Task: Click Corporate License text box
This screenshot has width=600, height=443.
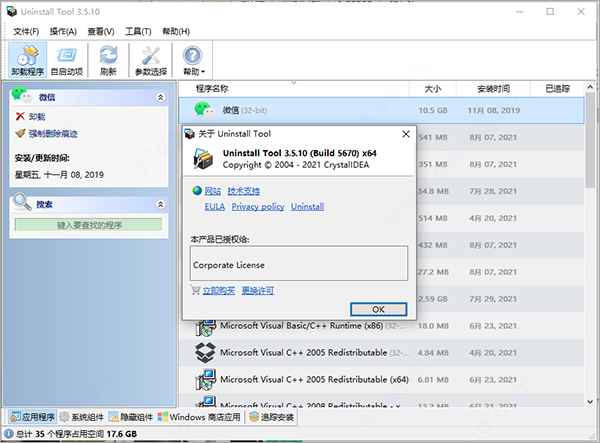Action: coord(299,263)
